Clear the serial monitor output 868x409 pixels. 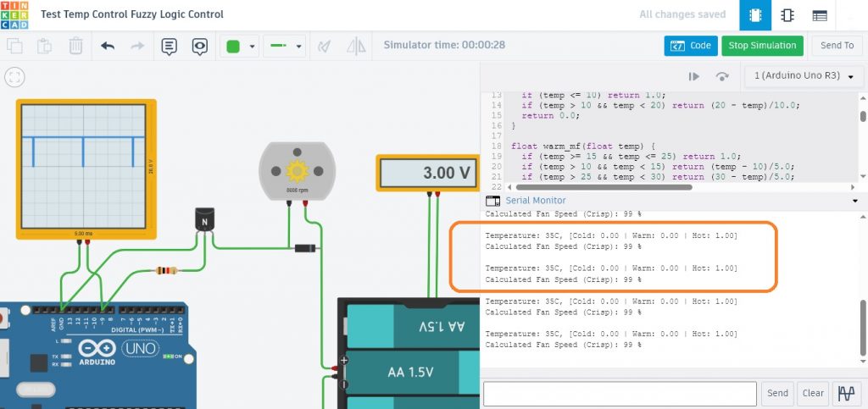[813, 394]
